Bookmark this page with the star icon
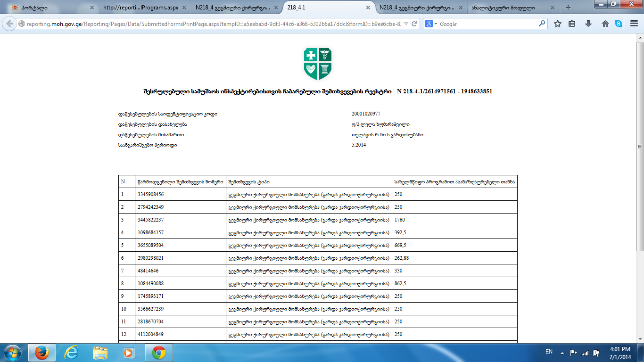The image size is (644, 362). coord(558,24)
